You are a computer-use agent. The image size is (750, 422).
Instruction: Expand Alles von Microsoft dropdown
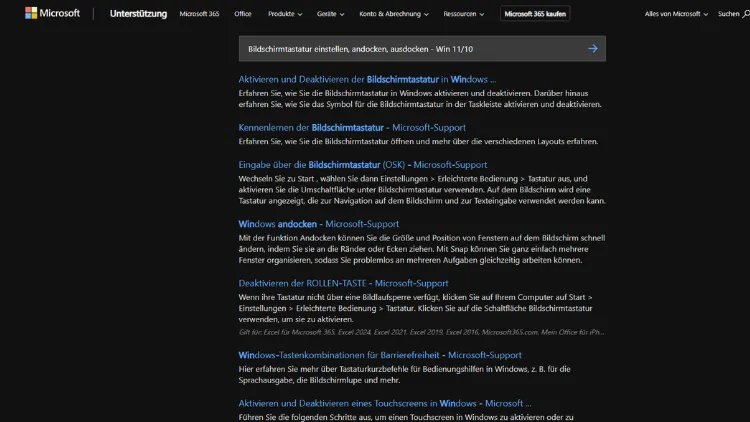(x=676, y=14)
